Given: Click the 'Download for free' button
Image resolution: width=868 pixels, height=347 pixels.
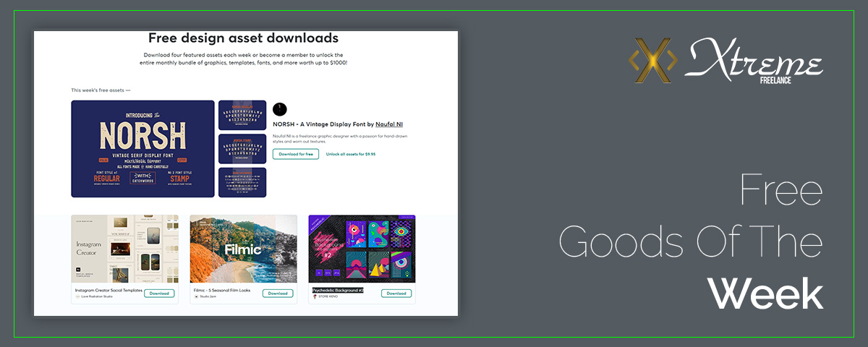Looking at the screenshot, I should click(295, 154).
